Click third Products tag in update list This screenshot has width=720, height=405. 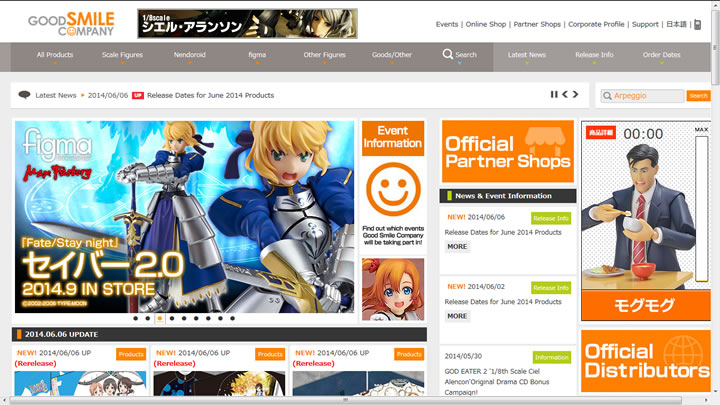(409, 354)
